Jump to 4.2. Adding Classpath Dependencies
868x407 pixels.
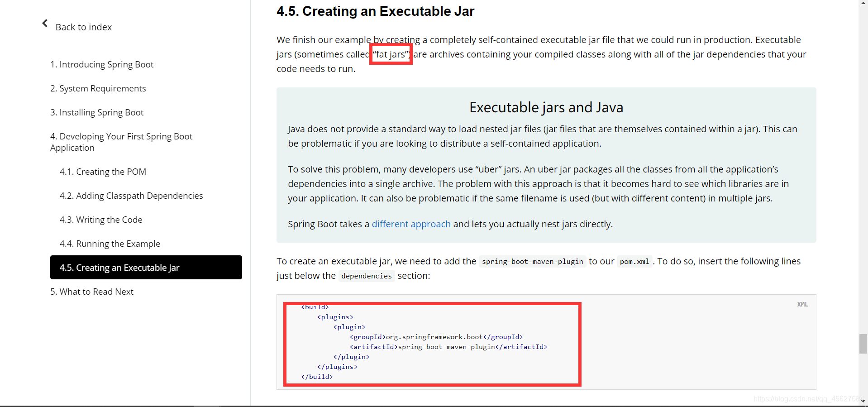[131, 196]
